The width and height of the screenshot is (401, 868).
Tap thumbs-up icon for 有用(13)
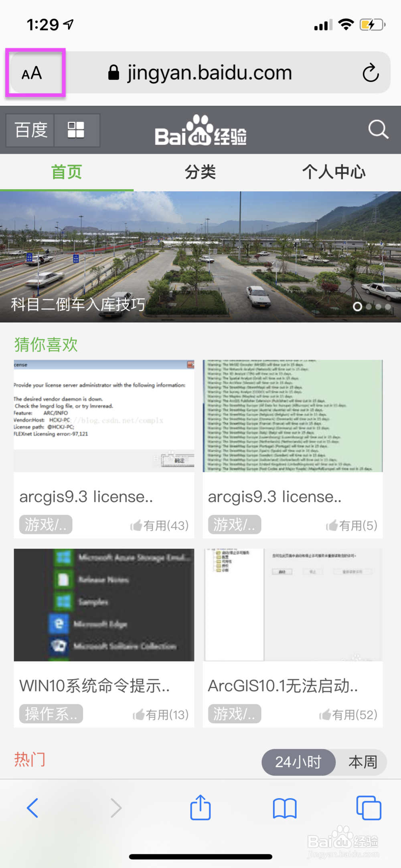pyautogui.click(x=139, y=714)
